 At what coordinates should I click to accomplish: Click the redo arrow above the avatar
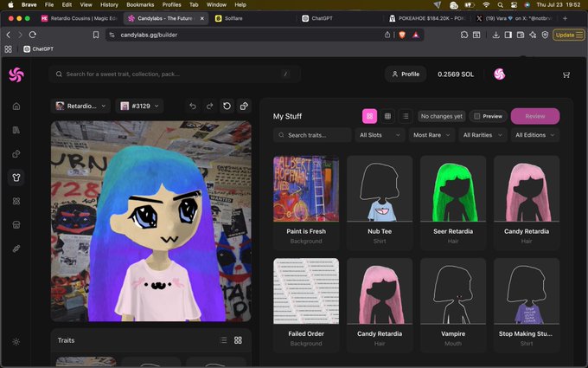click(209, 107)
